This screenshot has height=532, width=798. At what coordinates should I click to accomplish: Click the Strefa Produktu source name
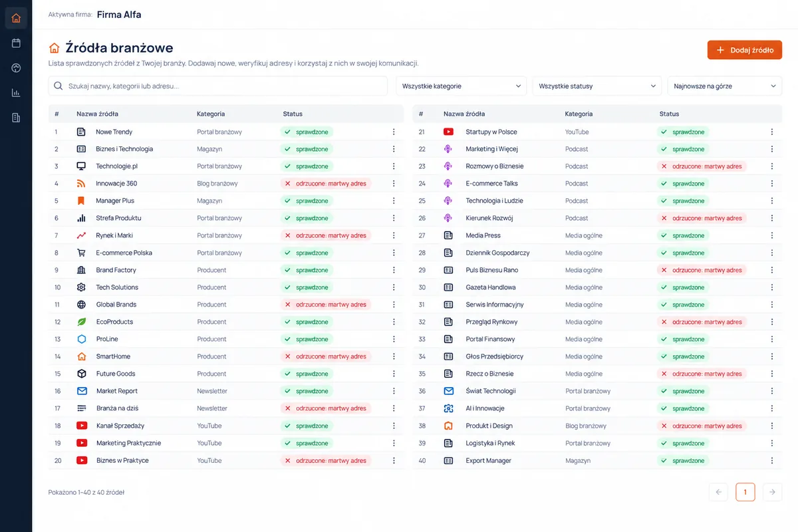118,218
